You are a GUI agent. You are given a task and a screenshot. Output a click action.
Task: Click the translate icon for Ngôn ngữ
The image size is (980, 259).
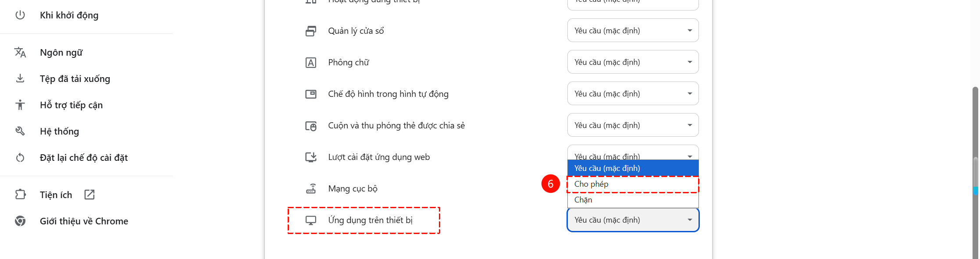20,53
